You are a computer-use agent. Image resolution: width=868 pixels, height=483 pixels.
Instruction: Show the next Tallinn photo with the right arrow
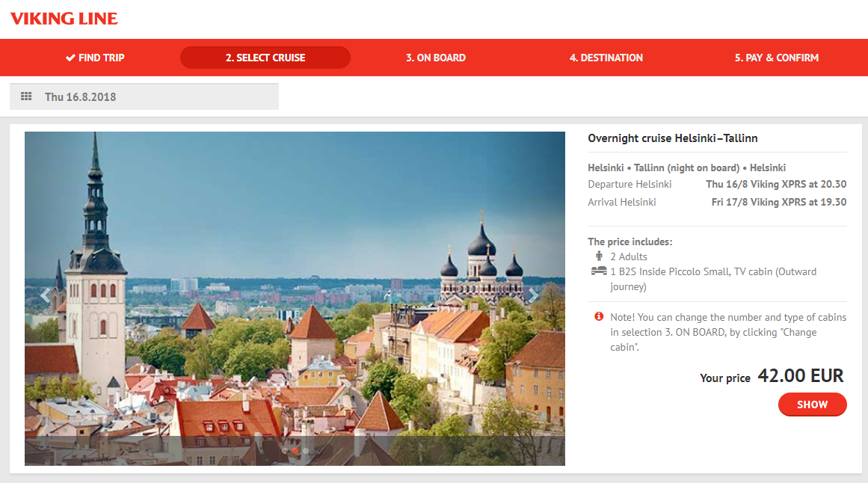click(533, 295)
